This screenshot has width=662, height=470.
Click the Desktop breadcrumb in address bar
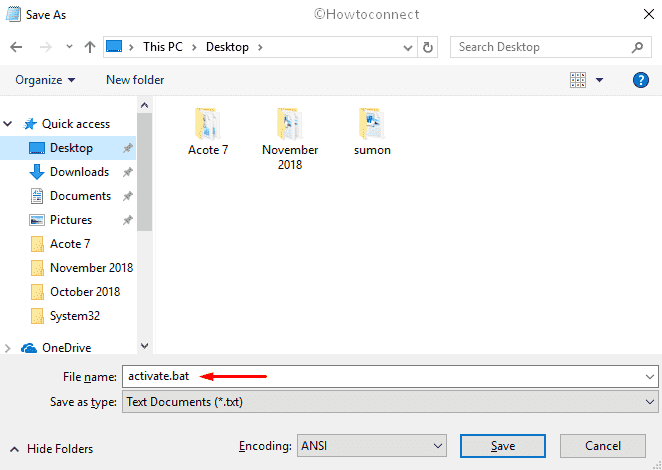227,47
